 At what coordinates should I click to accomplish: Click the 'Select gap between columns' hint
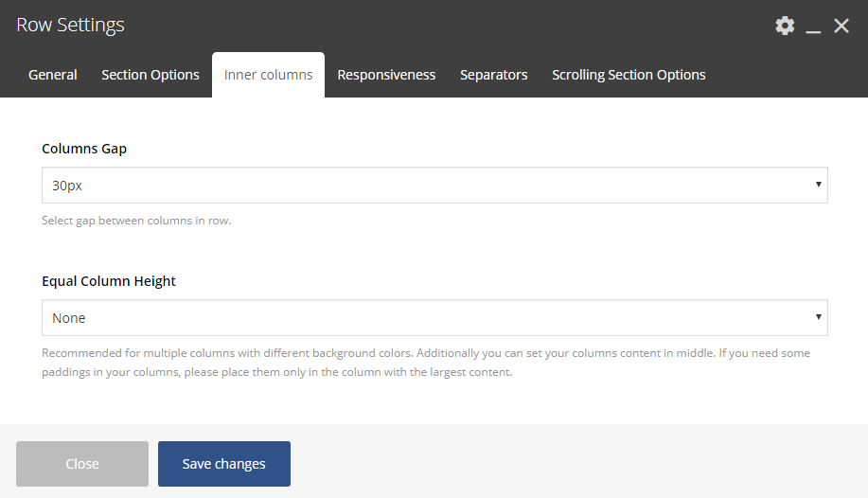(136, 221)
